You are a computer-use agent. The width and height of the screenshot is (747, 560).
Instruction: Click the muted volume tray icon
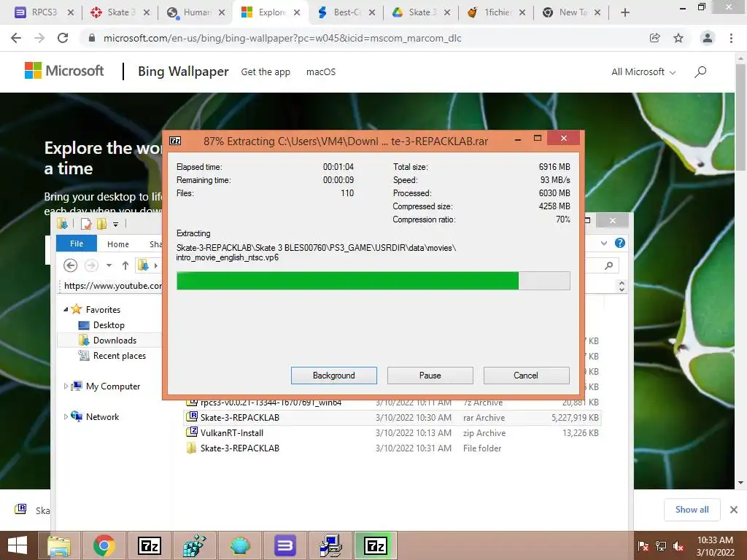click(x=678, y=546)
